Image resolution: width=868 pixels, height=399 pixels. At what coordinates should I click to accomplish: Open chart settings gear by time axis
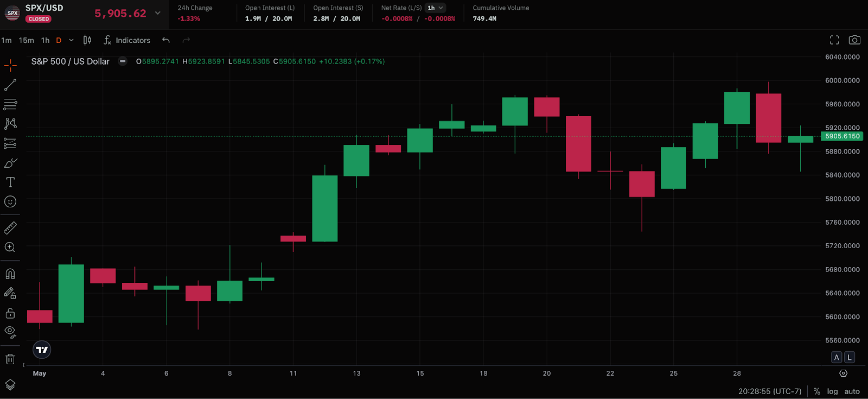click(843, 373)
